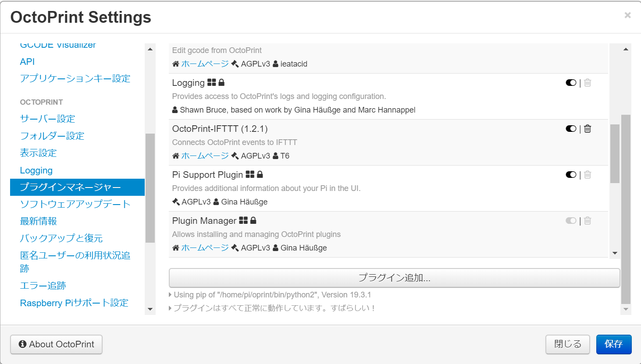Click the trash icon for Plugin Manager

click(588, 221)
